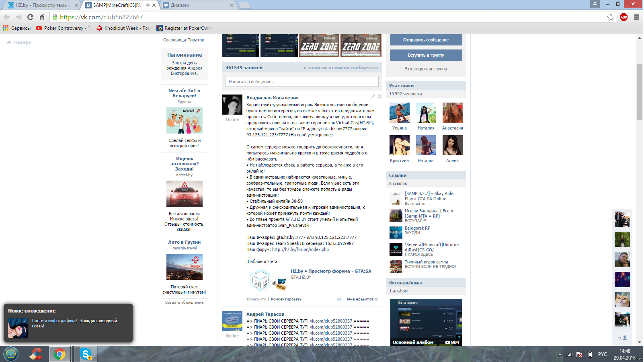Open the Skay Role Play SAMP link
The width and height of the screenshot is (644, 362).
click(429, 196)
